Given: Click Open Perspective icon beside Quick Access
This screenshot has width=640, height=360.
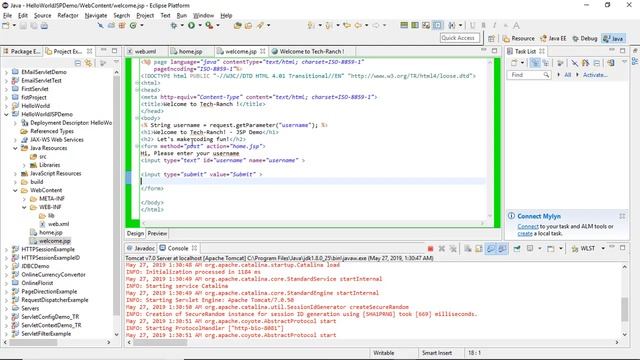Looking at the screenshot, I should [491, 38].
